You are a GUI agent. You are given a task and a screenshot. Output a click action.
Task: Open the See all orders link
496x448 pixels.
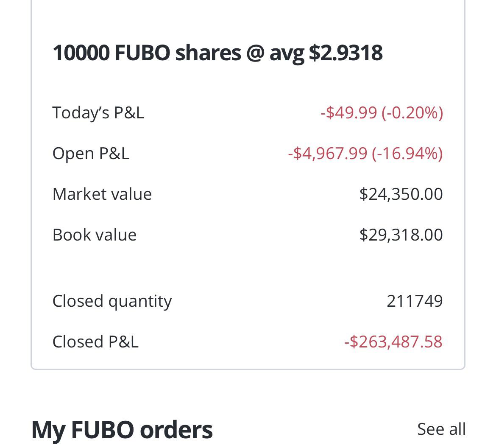(441, 429)
